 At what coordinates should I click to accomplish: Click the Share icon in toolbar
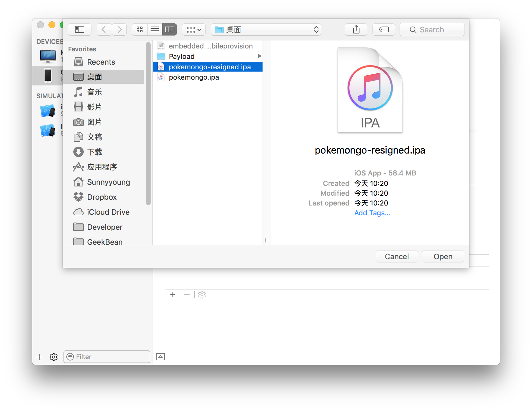coord(356,29)
